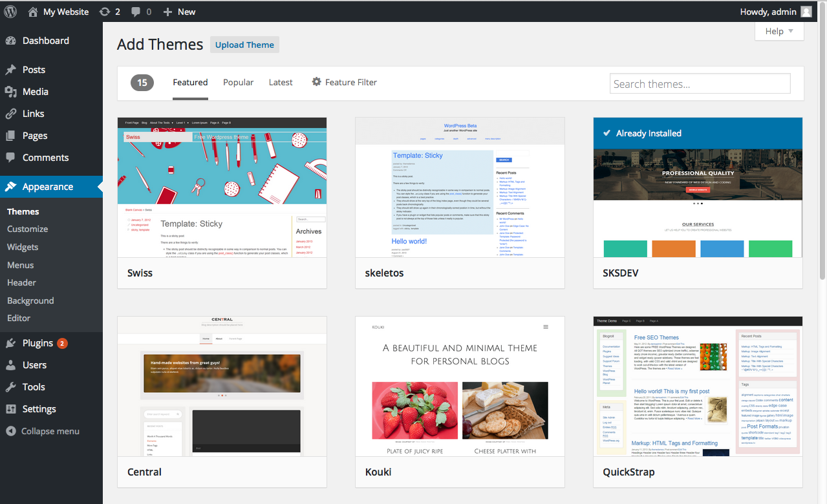Screen dimensions: 827x504
Task: Go to Media library link
Action: click(x=36, y=92)
